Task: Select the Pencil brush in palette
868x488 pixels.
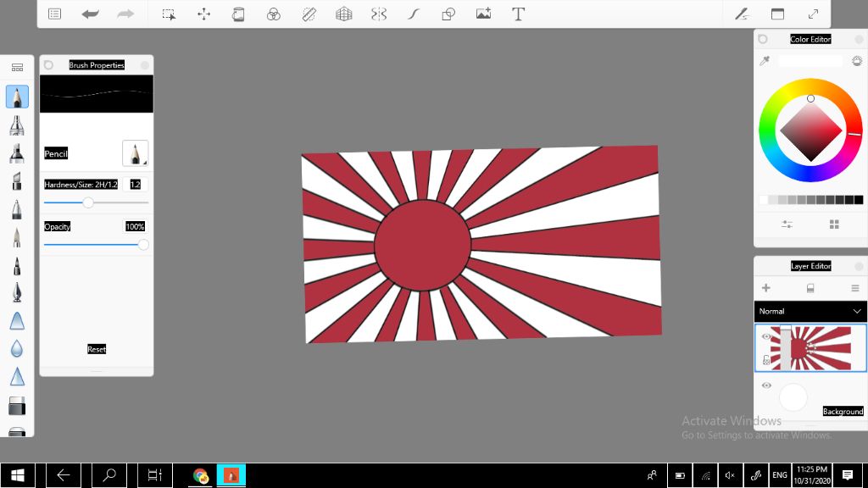Action: tap(17, 97)
